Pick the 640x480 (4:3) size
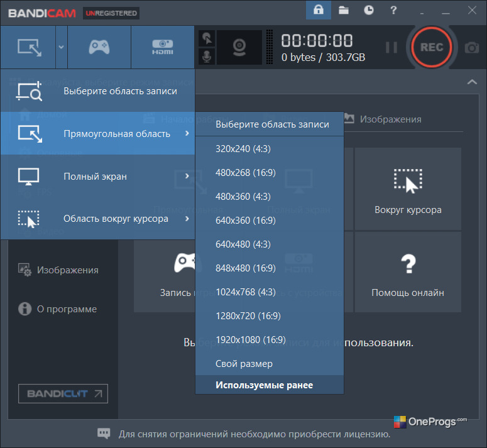The image size is (487, 448). (270, 244)
